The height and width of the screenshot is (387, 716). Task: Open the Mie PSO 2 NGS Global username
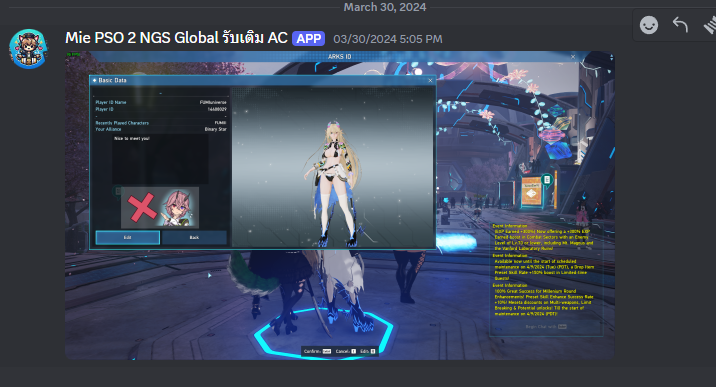pyautogui.click(x=176, y=38)
